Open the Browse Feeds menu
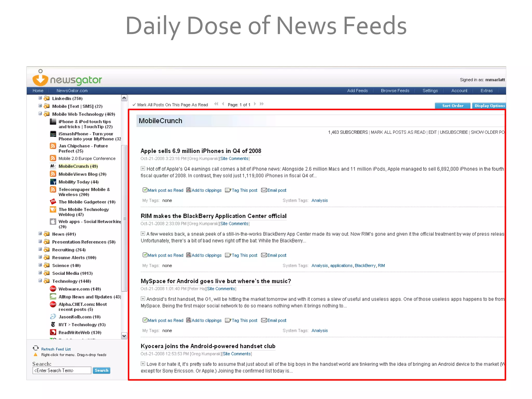Screen dimensions: 532x399 (x=395, y=91)
